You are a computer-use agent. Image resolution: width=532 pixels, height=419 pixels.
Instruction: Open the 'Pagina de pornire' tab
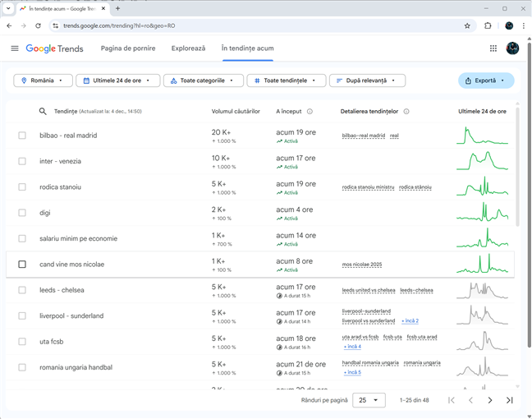click(x=128, y=48)
